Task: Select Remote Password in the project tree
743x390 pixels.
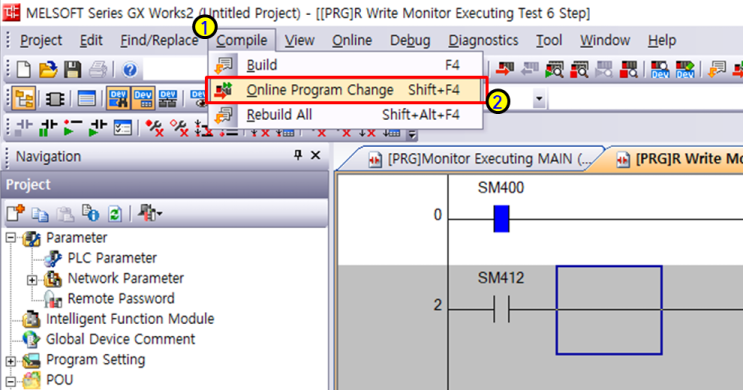Action: pyautogui.click(x=121, y=299)
